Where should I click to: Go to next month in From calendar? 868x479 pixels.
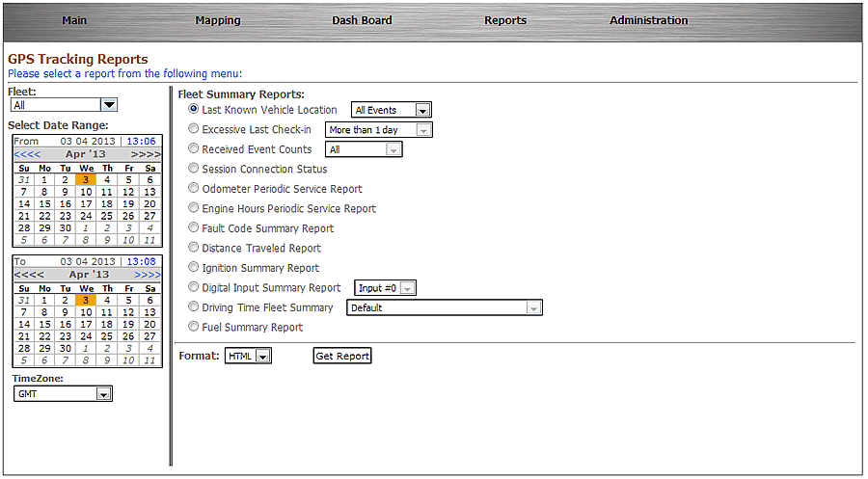click(x=146, y=154)
